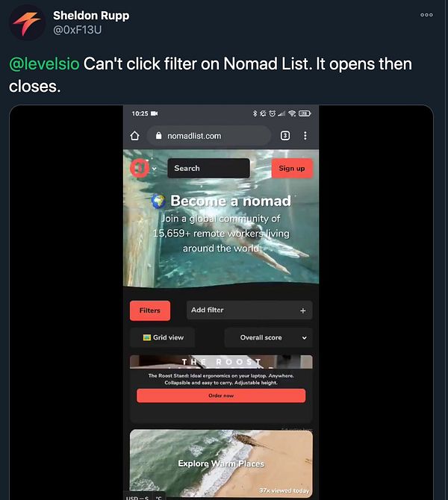Click the plus icon in Add filter
This screenshot has height=500, width=448.
pos(303,310)
